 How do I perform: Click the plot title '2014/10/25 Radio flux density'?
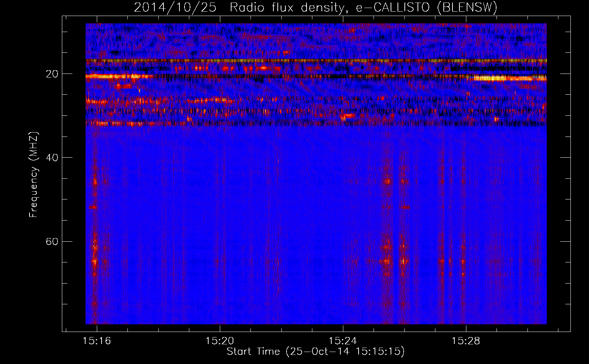click(x=316, y=7)
